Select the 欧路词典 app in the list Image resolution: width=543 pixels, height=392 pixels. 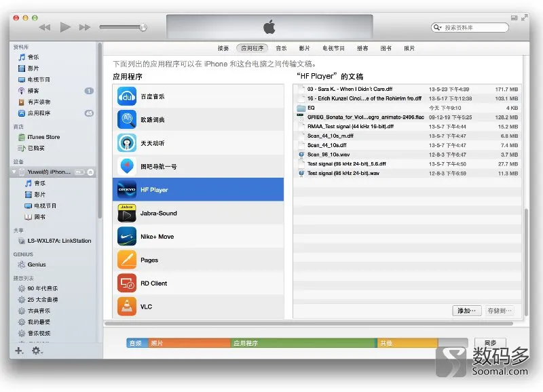coord(198,119)
